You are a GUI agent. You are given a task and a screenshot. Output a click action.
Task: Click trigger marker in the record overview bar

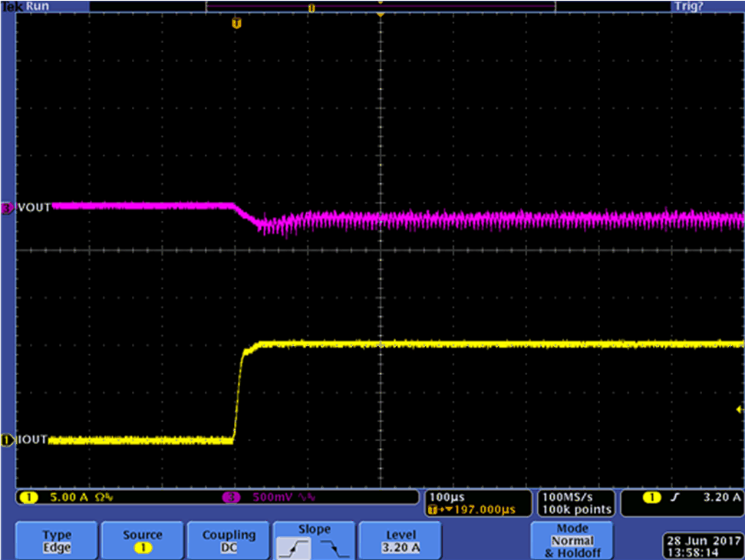coord(311,8)
